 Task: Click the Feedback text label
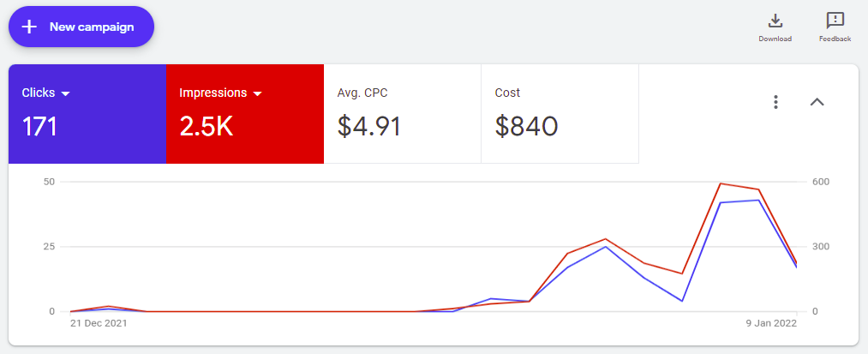click(835, 39)
